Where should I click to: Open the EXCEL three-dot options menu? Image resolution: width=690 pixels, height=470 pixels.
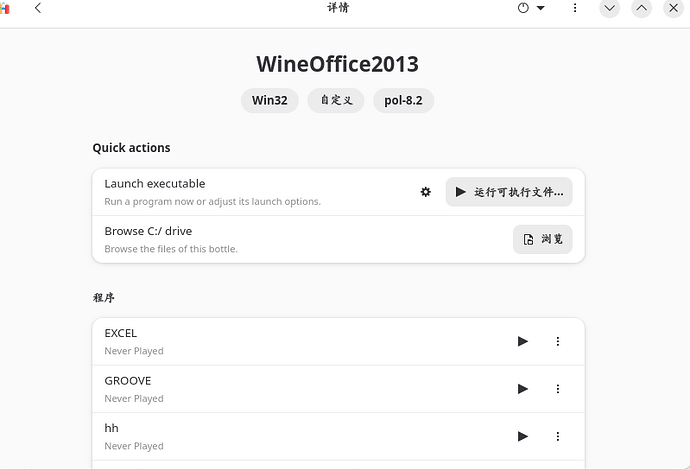[x=558, y=341]
